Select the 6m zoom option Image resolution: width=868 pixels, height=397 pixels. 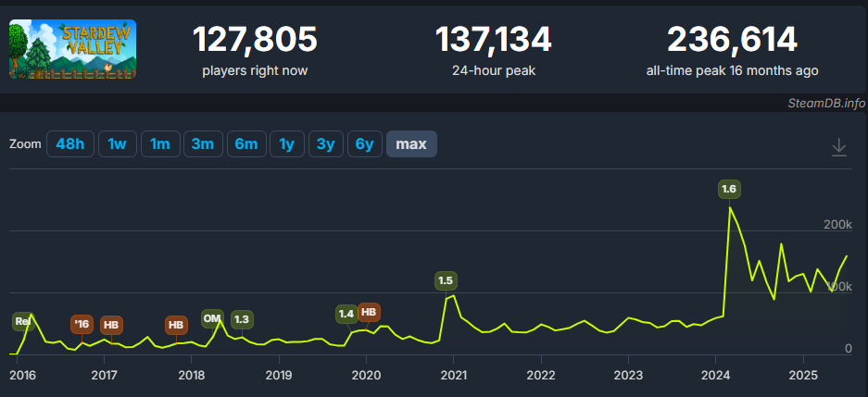(246, 144)
